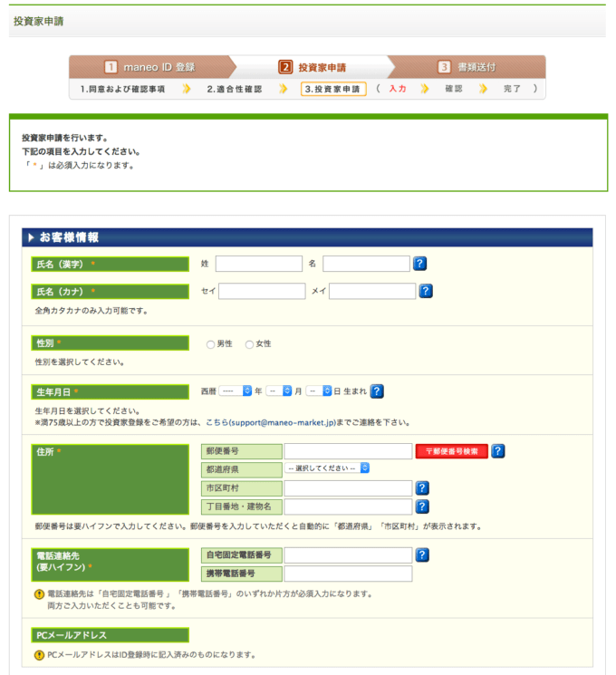Click the 携帯電話番号 input field
This screenshot has width=616, height=675.
[x=348, y=574]
